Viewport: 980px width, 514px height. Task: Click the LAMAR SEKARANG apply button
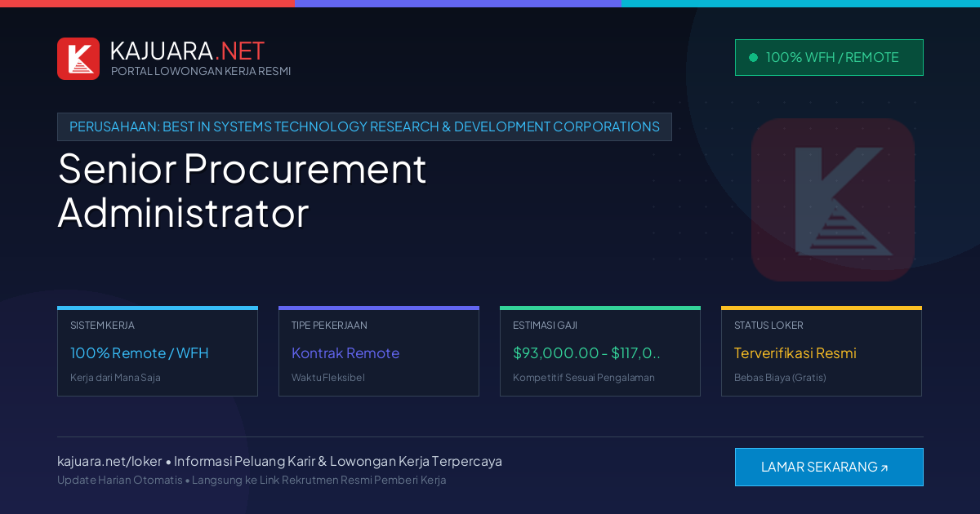click(829, 467)
